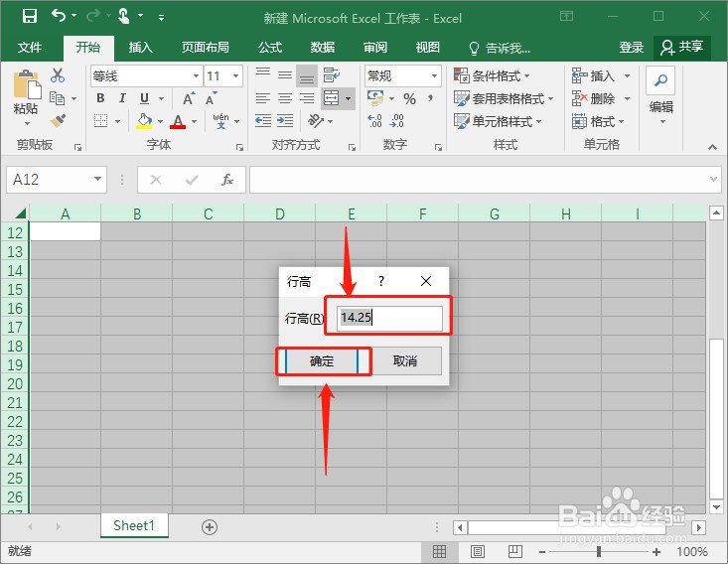728x564 pixels.
Task: Increase font size with larger A
Action: (189, 98)
